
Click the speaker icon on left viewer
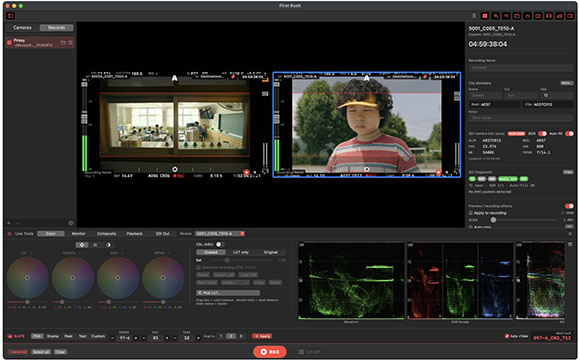pyautogui.click(x=256, y=172)
